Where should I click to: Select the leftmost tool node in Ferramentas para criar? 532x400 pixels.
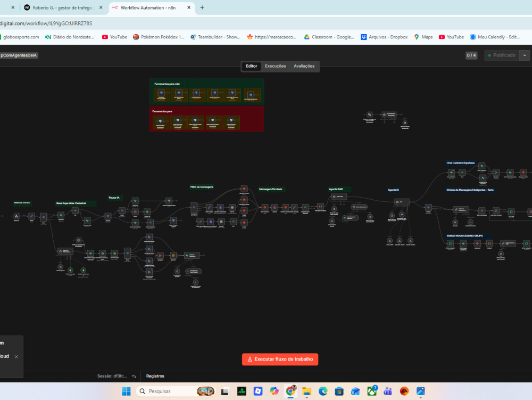(x=162, y=93)
